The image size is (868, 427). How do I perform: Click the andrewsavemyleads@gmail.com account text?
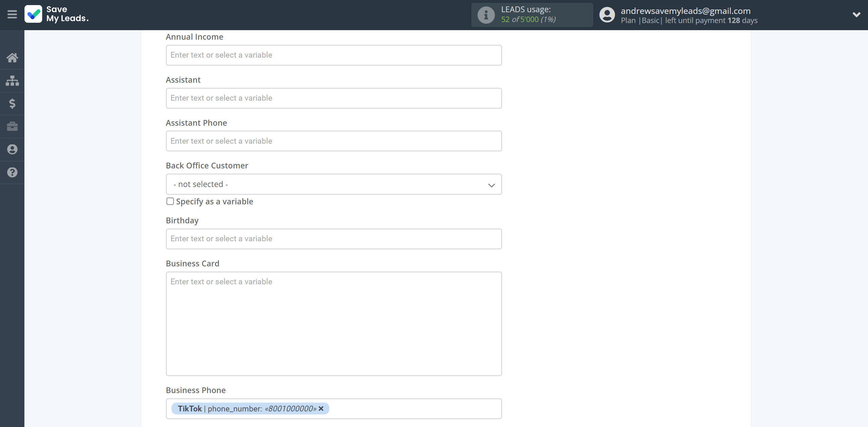[x=686, y=11]
